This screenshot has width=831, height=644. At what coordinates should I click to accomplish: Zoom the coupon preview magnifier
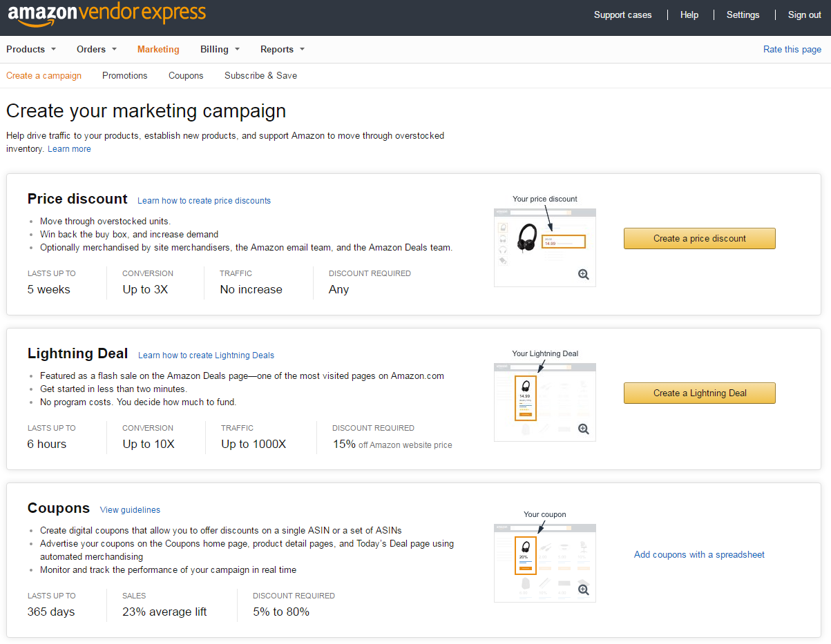584,589
